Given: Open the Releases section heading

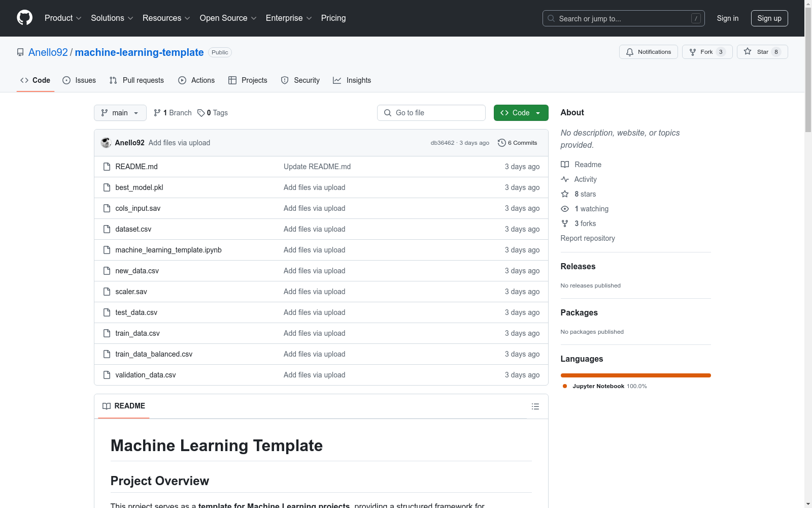Looking at the screenshot, I should tap(578, 266).
